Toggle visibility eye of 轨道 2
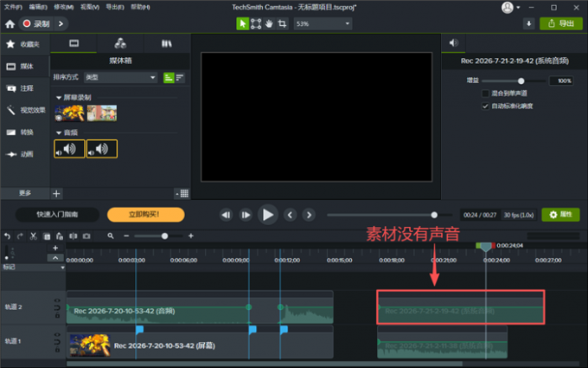Viewport: 588px width, 368px height. point(57,300)
